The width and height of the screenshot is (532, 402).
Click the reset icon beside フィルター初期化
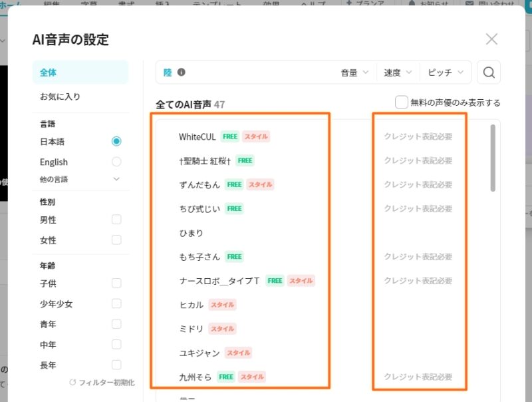point(72,382)
